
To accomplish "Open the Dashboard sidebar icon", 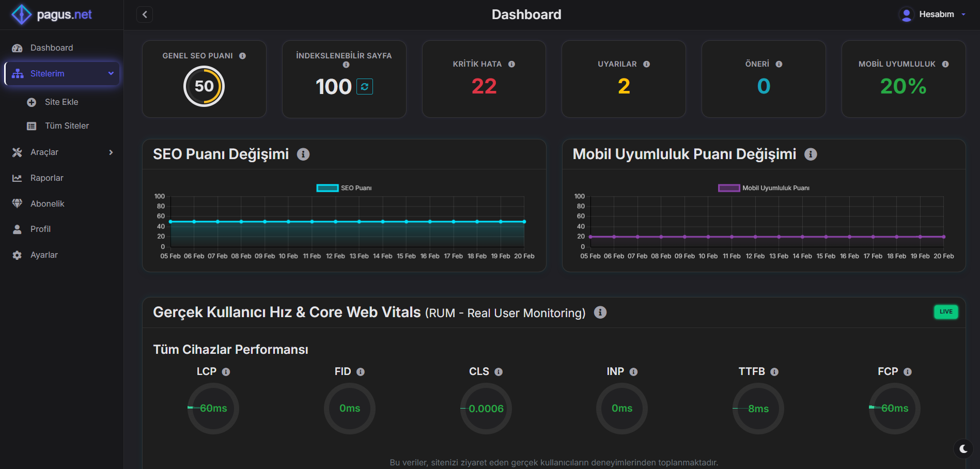I will click(17, 48).
